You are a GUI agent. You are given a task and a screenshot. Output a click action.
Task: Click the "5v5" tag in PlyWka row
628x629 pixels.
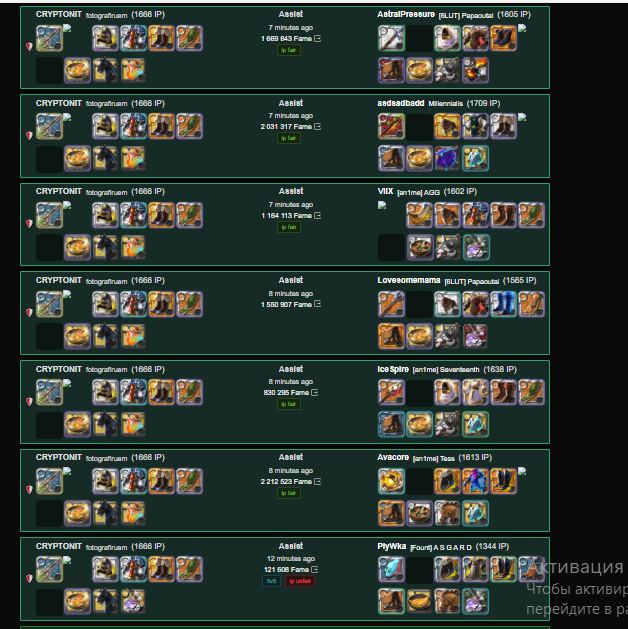(271, 581)
